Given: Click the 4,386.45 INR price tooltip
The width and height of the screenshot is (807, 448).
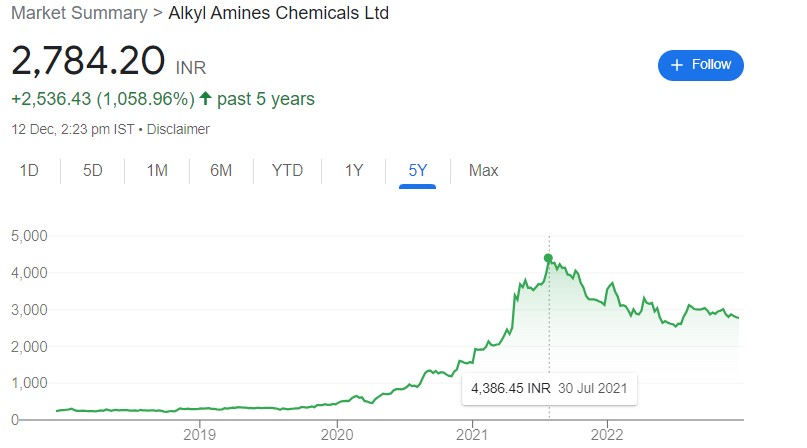Looking at the screenshot, I should [x=549, y=388].
